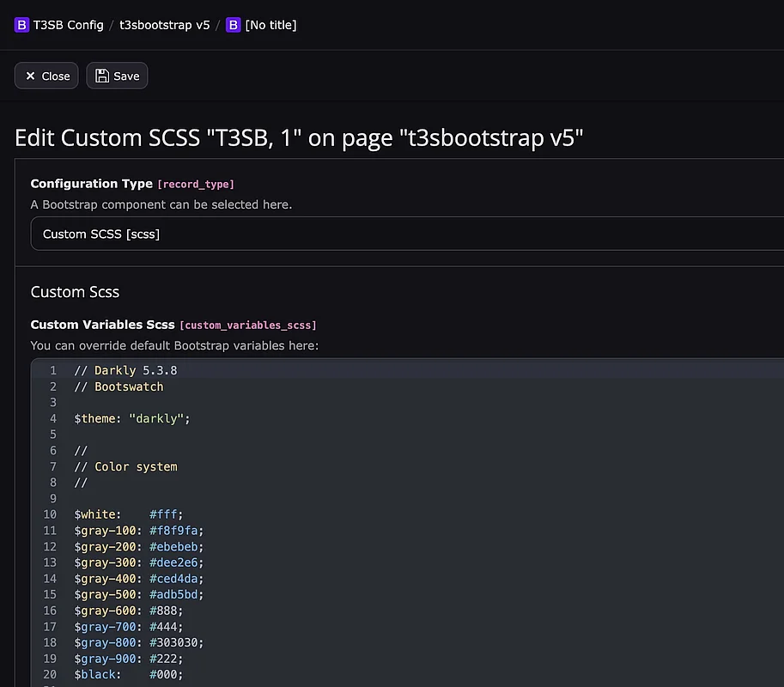
Task: Place cursor on the "// Darkly 5.3.8" line
Action: 125,371
